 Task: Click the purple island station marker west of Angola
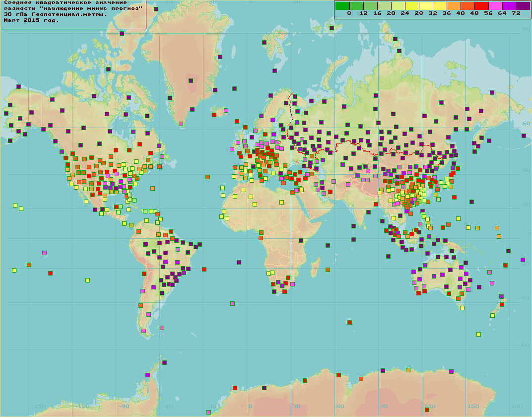pos(239,262)
